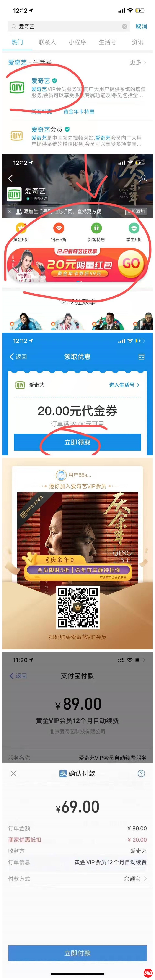
Task: Tap the 学生5折 graduation cap icon
Action: [134, 228]
